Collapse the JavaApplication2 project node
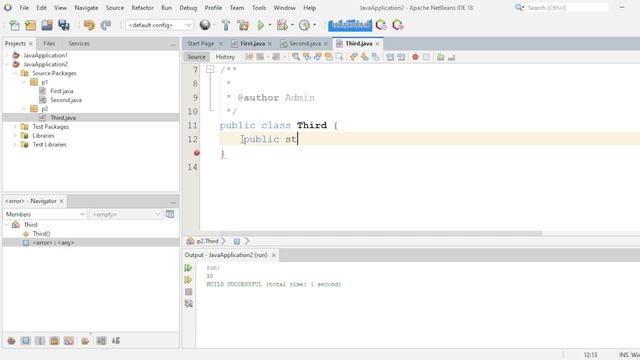The image size is (640, 360). click(x=6, y=64)
